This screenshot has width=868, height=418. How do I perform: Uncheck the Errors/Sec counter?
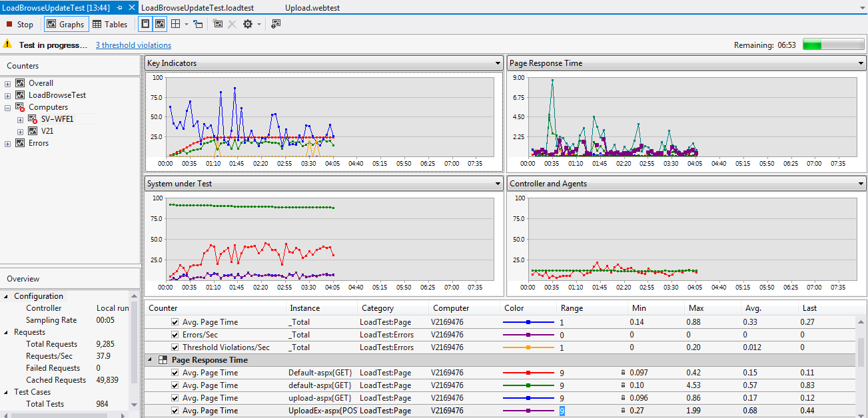tap(174, 334)
